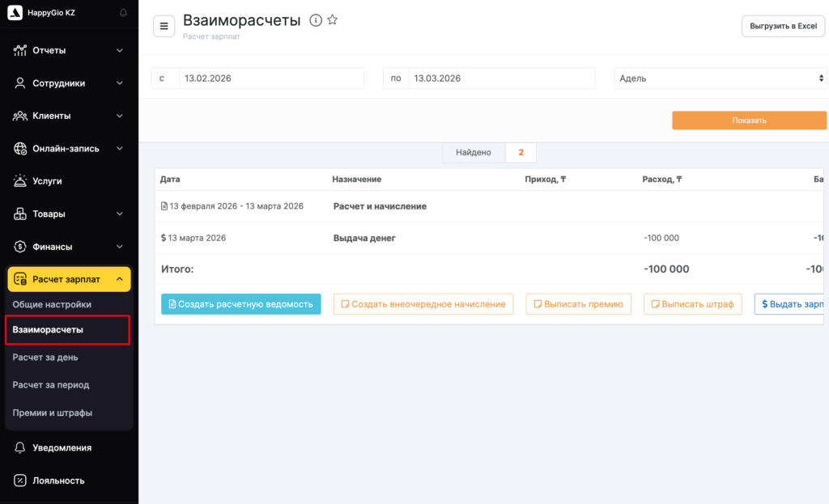Click the hamburger menu toggle button
The height and width of the screenshot is (504, 829).
click(164, 26)
